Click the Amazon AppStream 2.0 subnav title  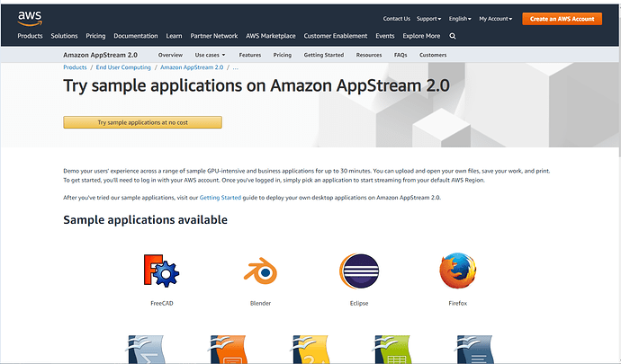coord(100,55)
